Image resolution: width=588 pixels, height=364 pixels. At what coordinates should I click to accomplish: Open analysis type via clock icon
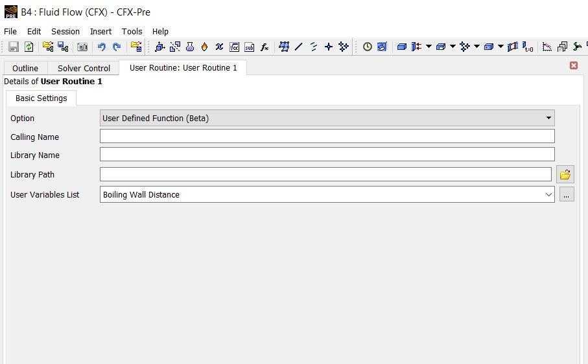click(368, 47)
